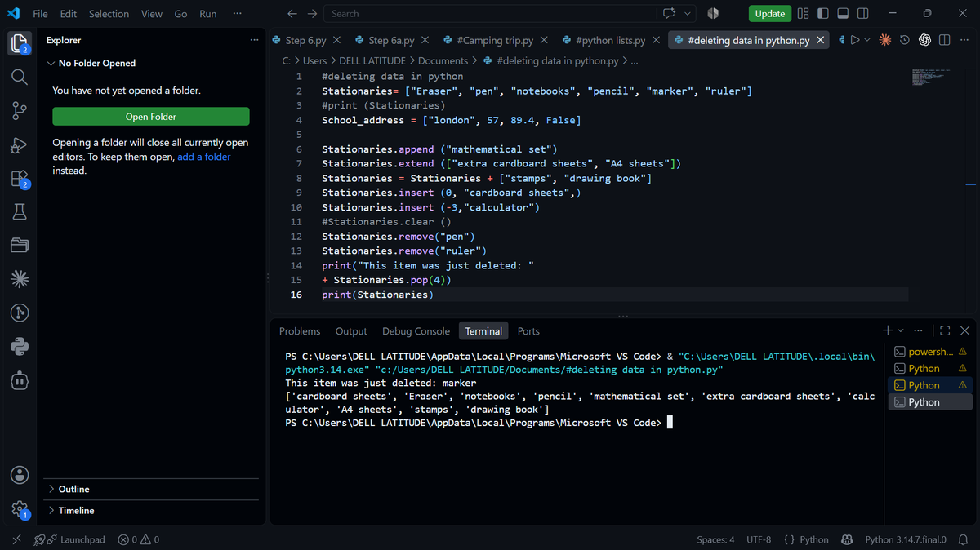Click the green Update button
Viewport: 980px width, 550px height.
click(x=770, y=14)
